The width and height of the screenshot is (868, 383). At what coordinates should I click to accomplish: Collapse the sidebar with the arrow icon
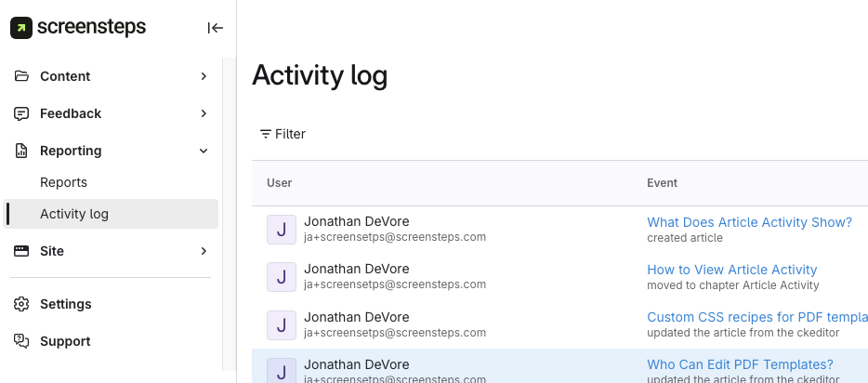click(x=216, y=28)
